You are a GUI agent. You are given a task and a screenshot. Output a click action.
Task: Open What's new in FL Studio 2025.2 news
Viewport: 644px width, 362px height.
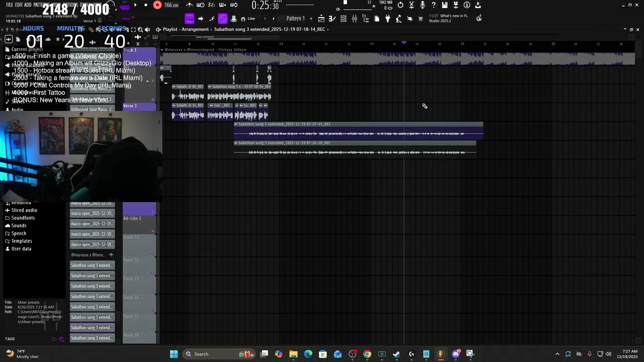(x=448, y=18)
